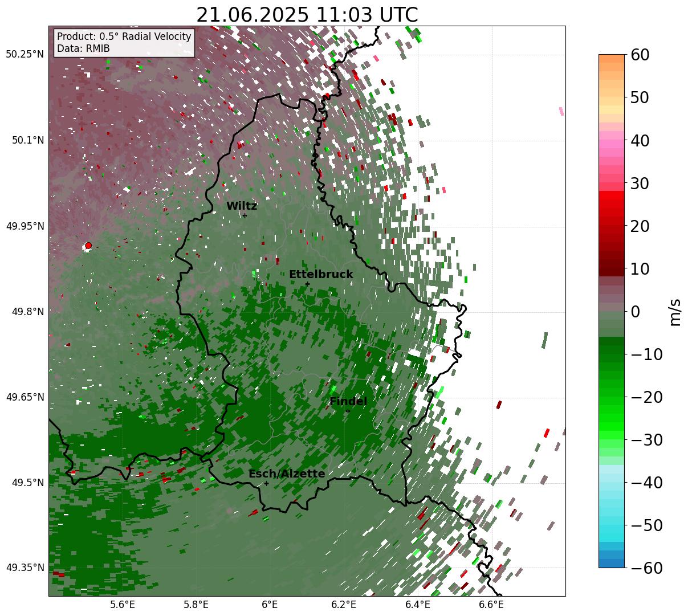Click the 49.65°N latitude label
688x616 pixels.
pyautogui.click(x=25, y=397)
